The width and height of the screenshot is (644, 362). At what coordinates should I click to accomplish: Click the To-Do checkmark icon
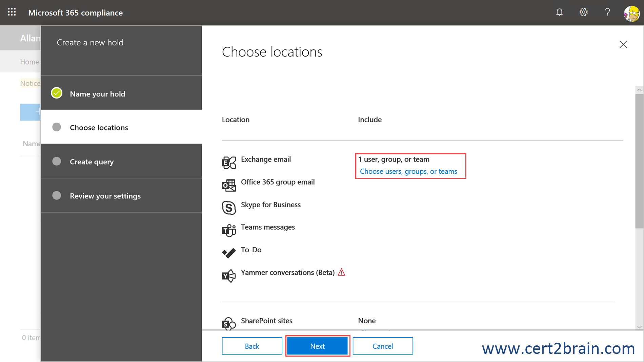229,253
